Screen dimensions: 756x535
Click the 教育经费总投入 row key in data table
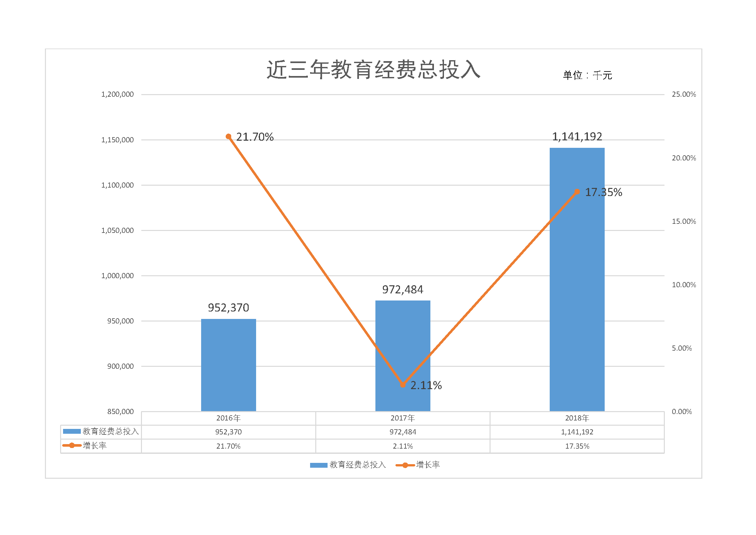(101, 431)
